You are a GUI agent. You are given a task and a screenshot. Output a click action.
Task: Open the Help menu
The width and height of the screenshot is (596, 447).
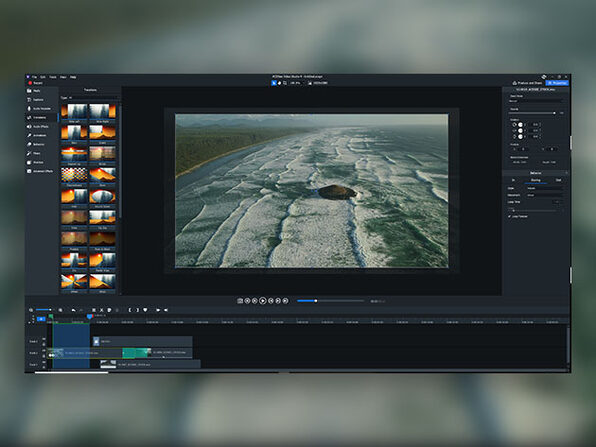(73, 77)
